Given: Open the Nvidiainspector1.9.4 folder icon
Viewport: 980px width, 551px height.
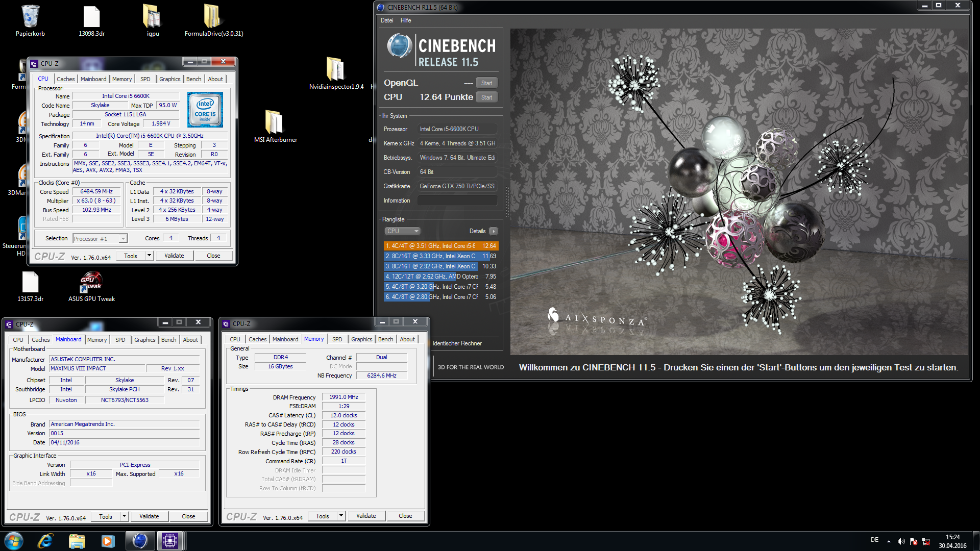Looking at the screenshot, I should click(336, 73).
